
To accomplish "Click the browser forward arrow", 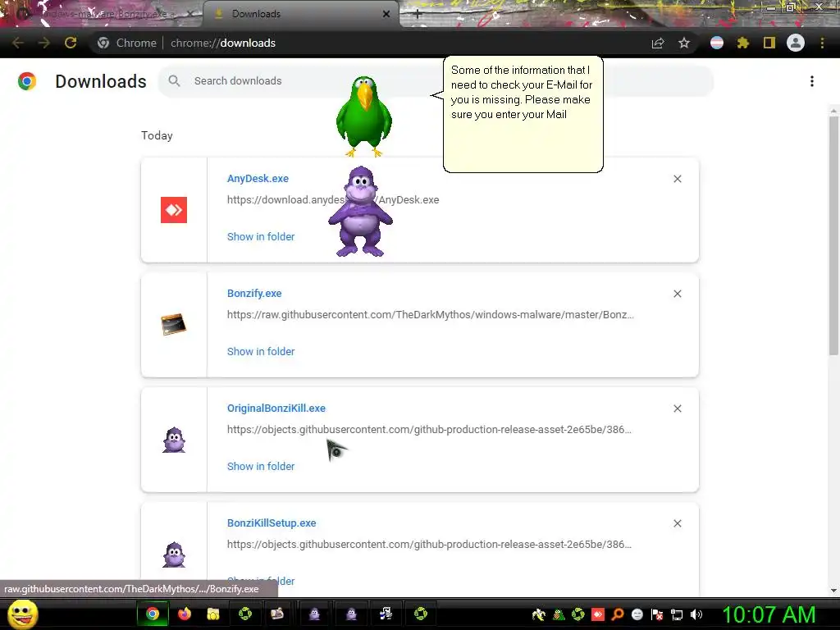I will (x=44, y=43).
